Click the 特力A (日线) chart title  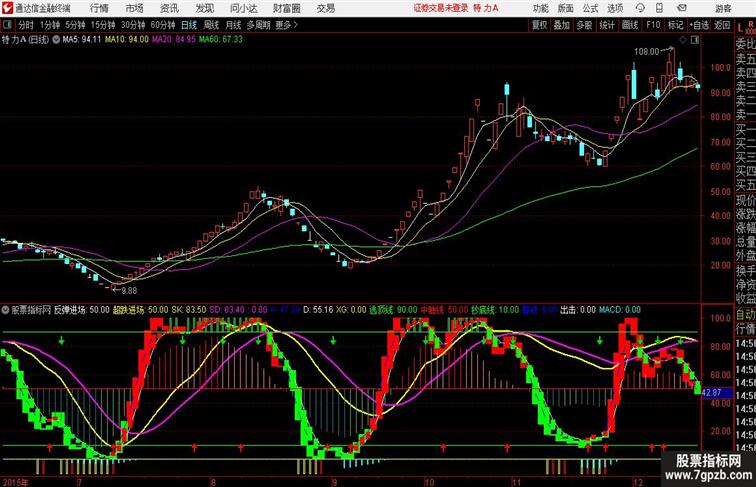26,40
